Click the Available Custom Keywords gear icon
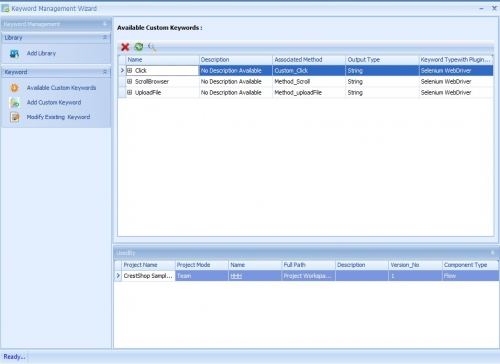Image resolution: width=500 pixels, height=364 pixels. [x=14, y=88]
